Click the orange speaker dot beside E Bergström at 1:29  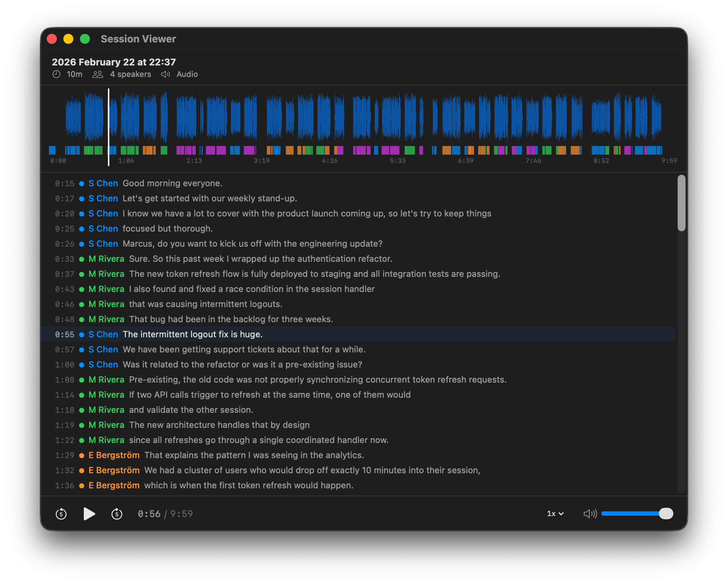pos(82,455)
